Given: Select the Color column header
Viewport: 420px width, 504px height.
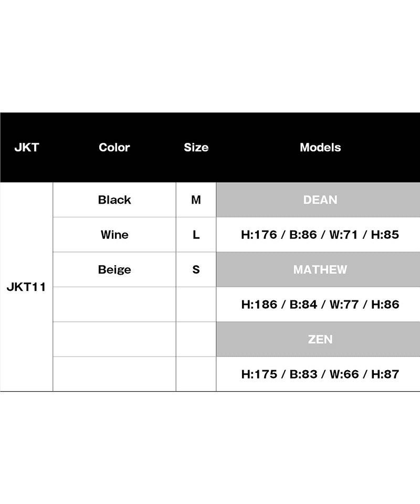Looking at the screenshot, I should pos(114,148).
